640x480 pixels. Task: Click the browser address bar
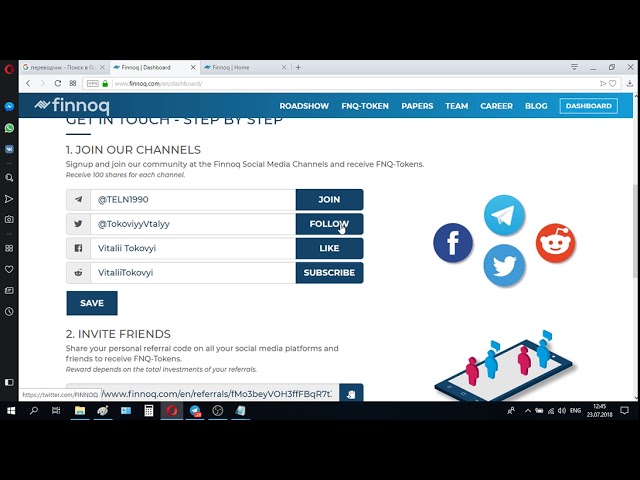pos(351,83)
